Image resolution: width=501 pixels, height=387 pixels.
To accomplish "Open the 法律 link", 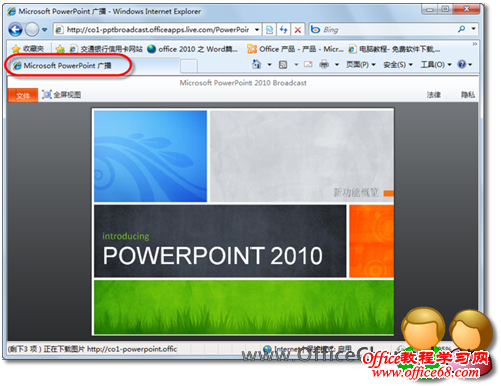I will [x=434, y=95].
